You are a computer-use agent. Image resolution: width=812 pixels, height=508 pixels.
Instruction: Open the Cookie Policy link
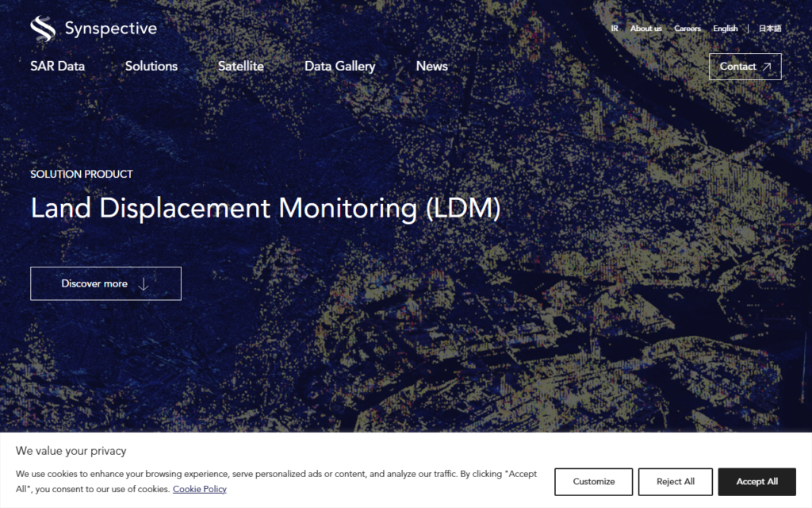click(199, 489)
